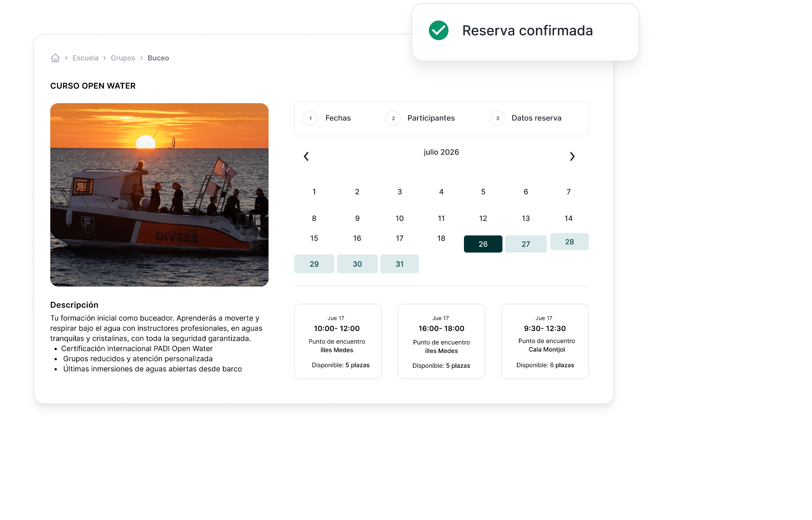The height and width of the screenshot is (520, 812).
Task: Select day 10 in the calendar
Action: pyautogui.click(x=400, y=219)
